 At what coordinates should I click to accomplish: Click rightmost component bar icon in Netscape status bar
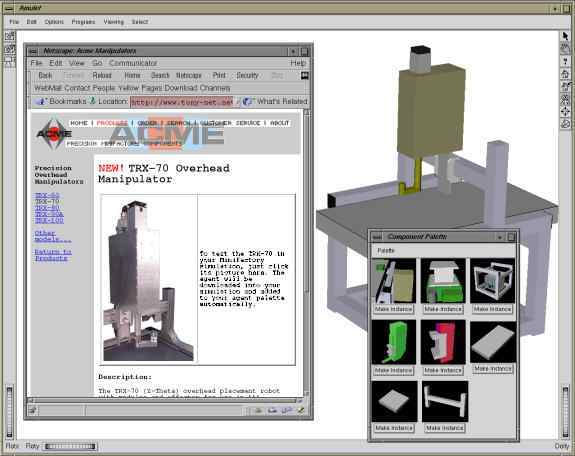coord(301,411)
